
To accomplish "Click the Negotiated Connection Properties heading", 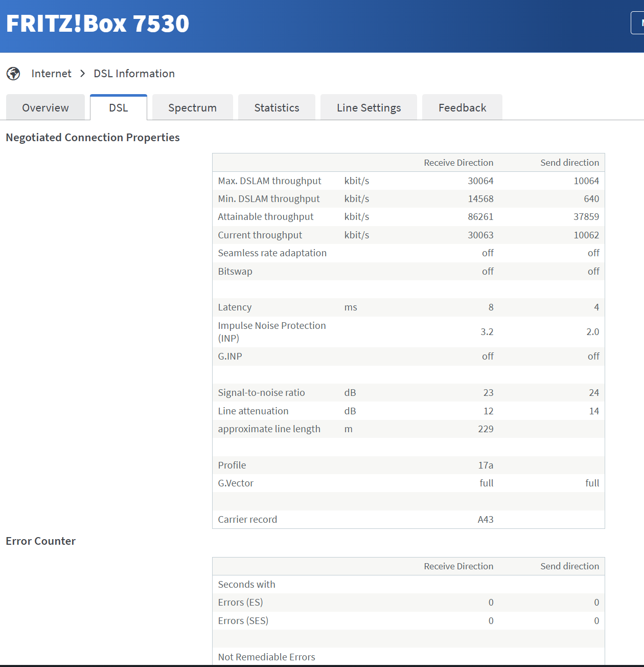I will [x=93, y=138].
